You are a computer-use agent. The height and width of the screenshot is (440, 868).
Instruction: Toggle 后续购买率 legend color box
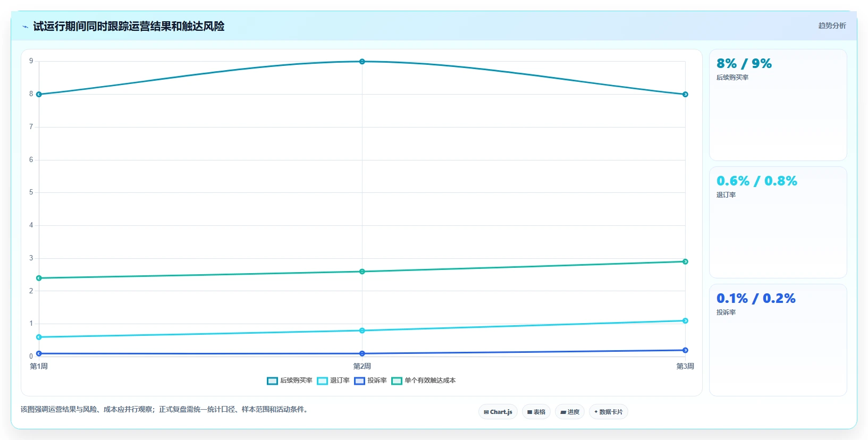click(272, 381)
